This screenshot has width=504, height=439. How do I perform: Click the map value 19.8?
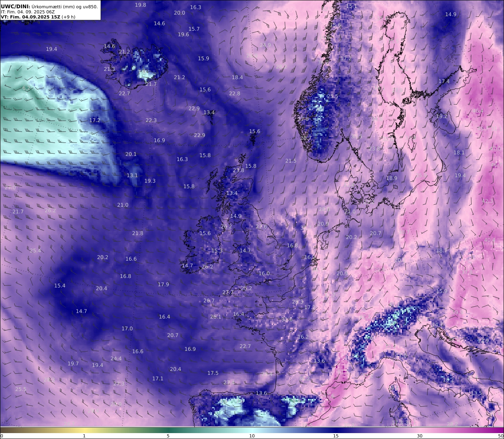pos(141,5)
